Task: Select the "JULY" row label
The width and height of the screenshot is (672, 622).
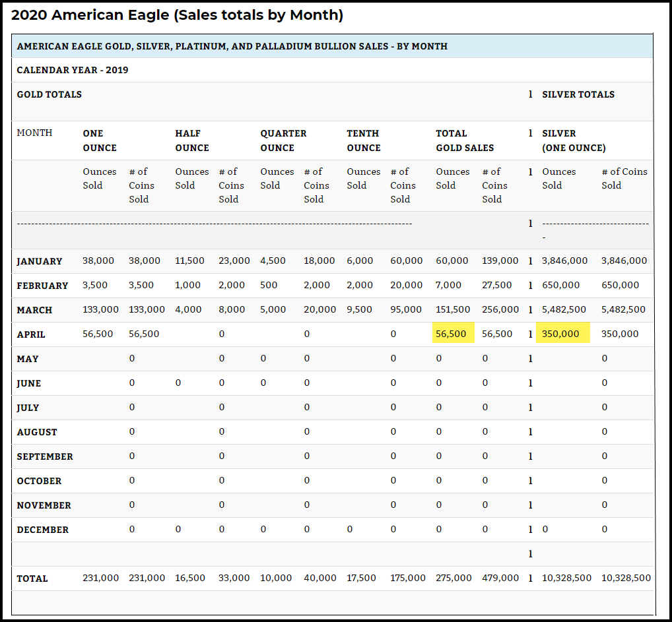Action: click(x=28, y=408)
